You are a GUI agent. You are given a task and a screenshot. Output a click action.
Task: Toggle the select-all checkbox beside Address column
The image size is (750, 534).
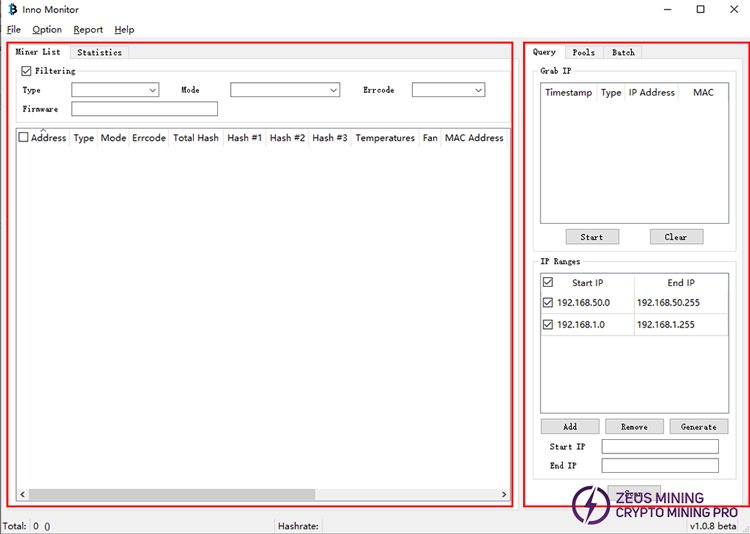(x=24, y=138)
